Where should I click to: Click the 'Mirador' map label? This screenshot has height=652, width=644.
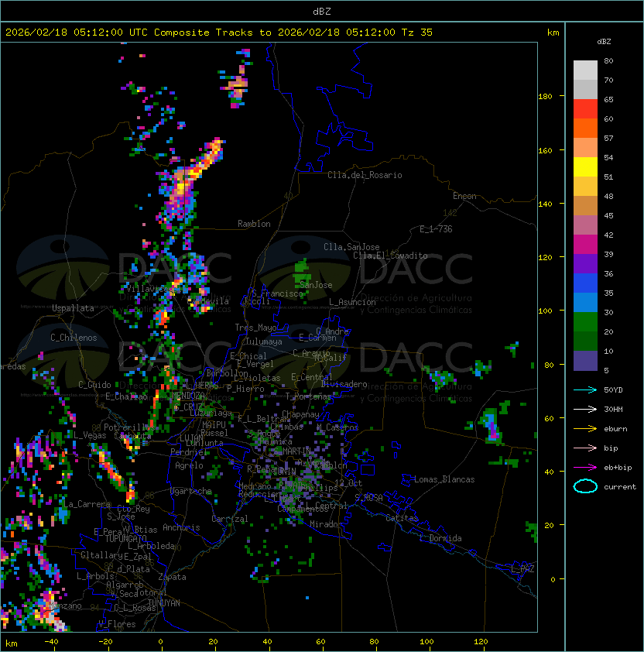[327, 524]
